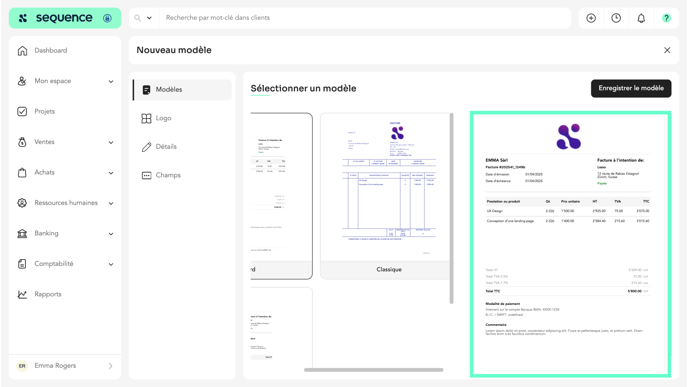The image size is (688, 387).
Task: Click the search magnifier icon
Action: [x=137, y=18]
